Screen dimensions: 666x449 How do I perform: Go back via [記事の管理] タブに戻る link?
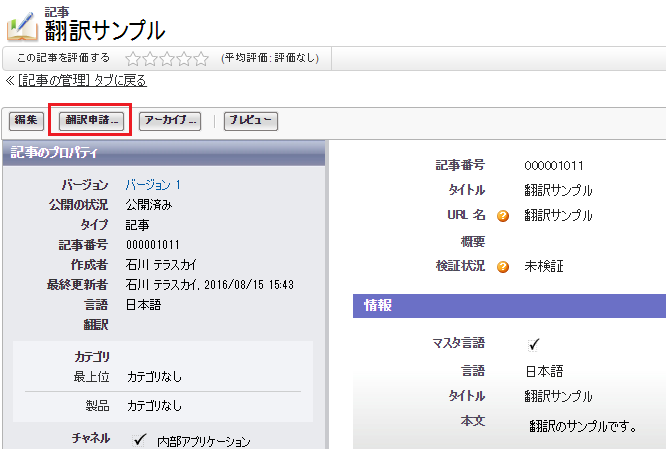[82, 80]
